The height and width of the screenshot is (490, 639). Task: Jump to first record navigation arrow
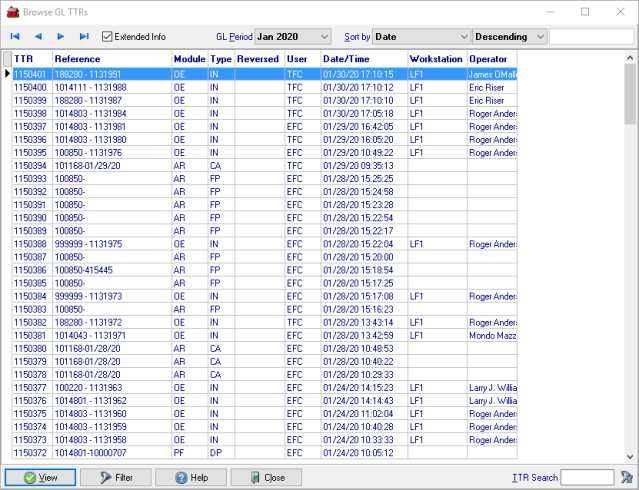15,37
